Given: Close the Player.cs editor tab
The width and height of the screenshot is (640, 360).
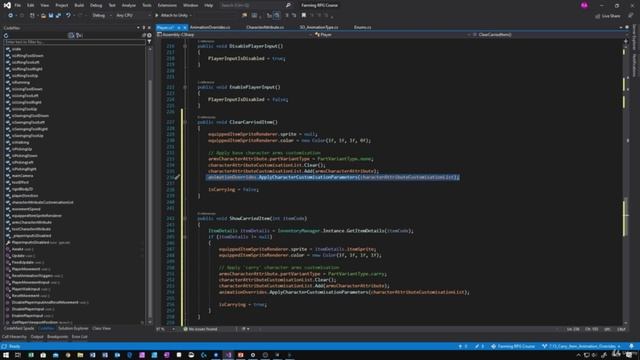Looking at the screenshot, I should pos(185,27).
